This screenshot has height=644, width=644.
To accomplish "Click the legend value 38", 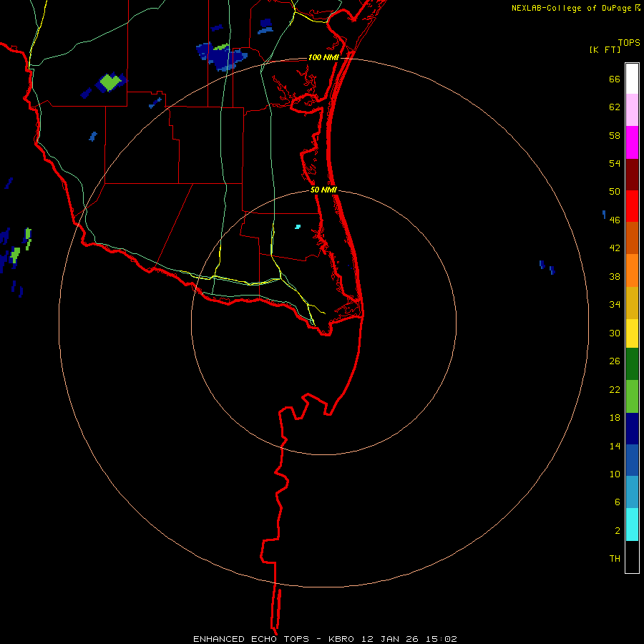I will click(x=615, y=276).
